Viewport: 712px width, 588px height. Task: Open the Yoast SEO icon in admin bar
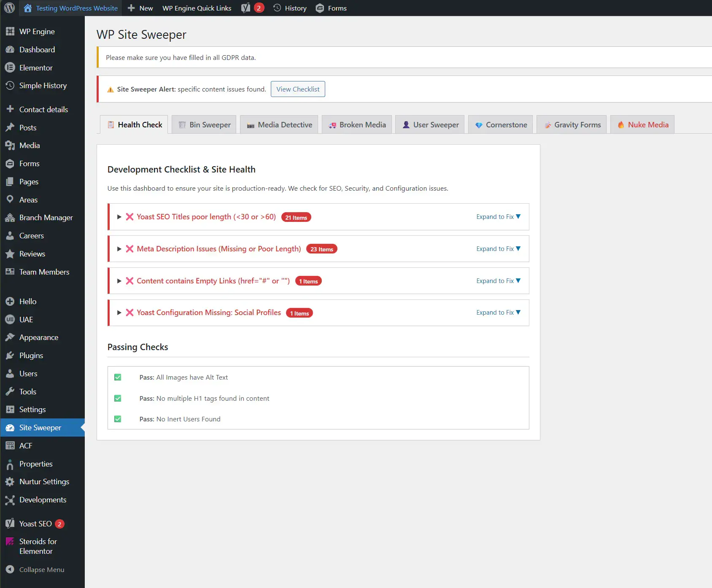(246, 8)
